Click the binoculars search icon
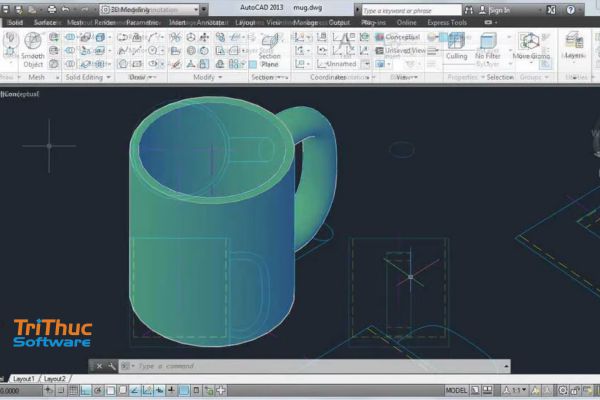This screenshot has width=600, height=400. (x=468, y=10)
